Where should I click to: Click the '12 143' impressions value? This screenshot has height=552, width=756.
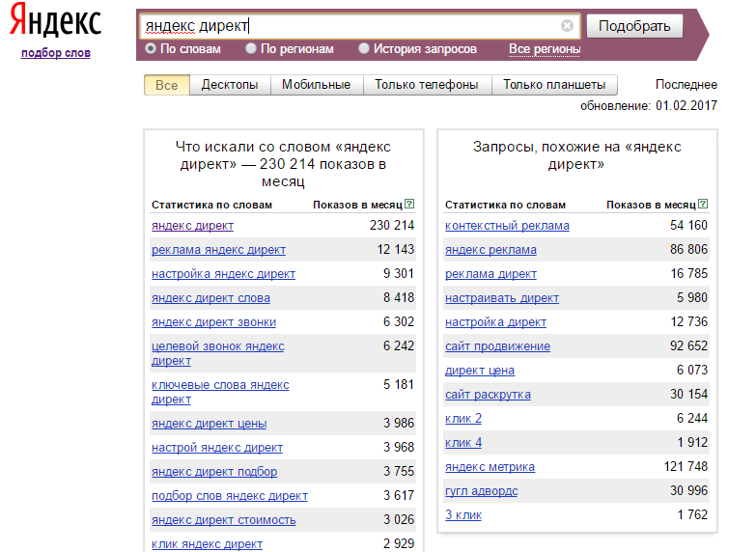click(396, 249)
